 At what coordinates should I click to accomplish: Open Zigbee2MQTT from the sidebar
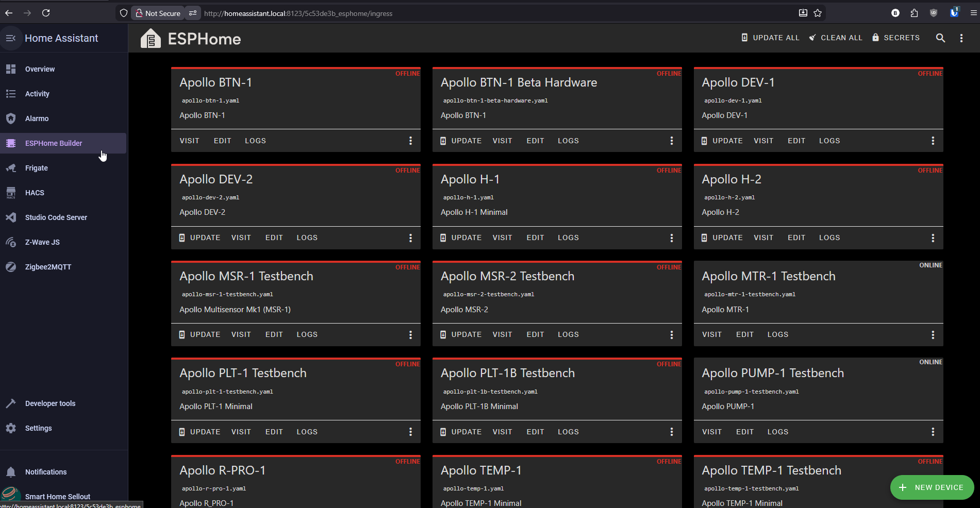(48, 267)
